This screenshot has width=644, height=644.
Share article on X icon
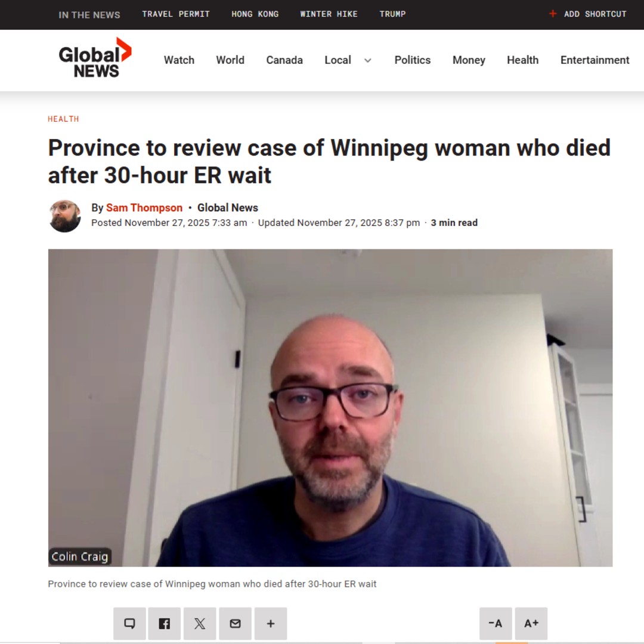200,624
